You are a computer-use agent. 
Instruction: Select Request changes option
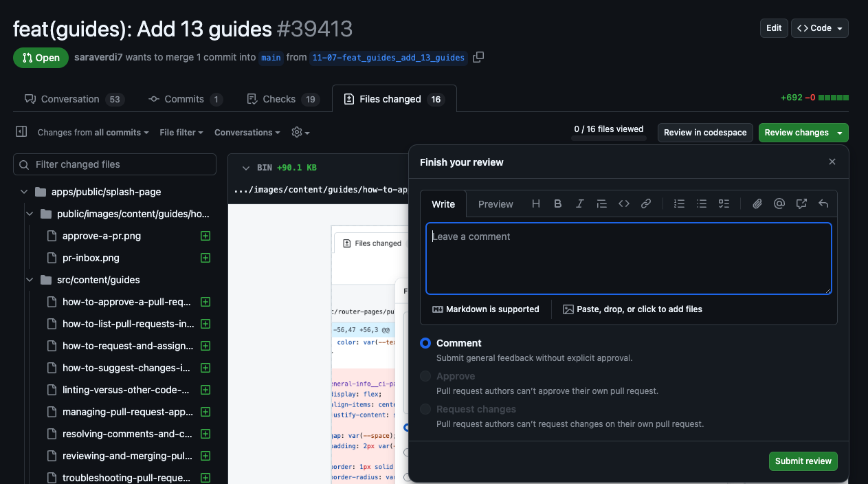pyautogui.click(x=425, y=409)
